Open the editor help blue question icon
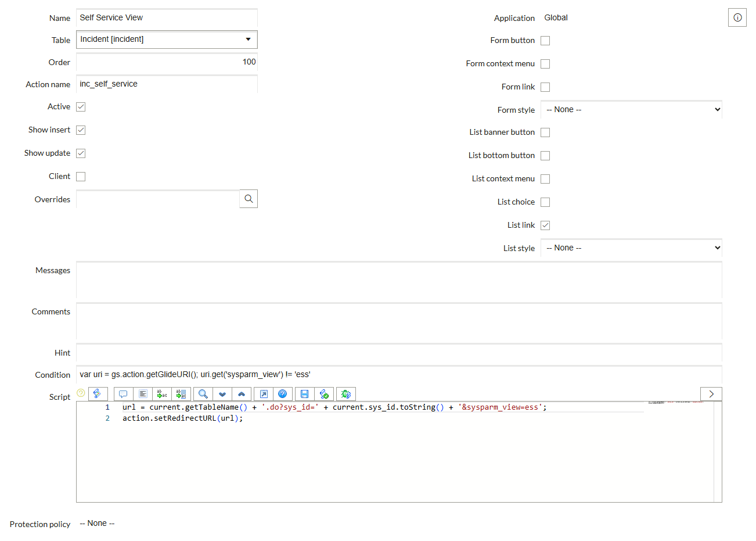 pyautogui.click(x=283, y=394)
